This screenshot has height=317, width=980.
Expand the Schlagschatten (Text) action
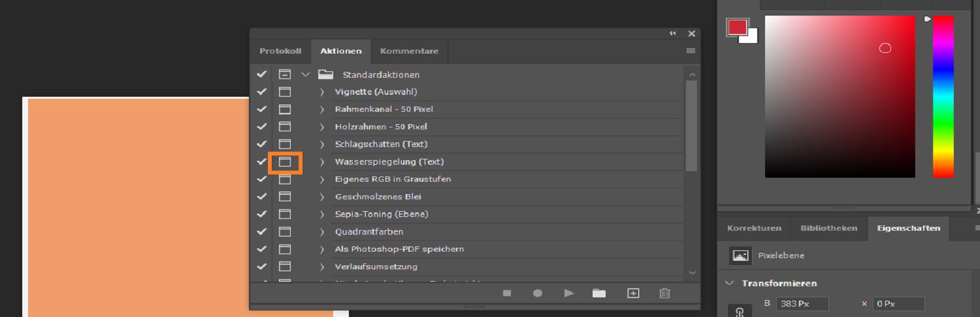[x=322, y=144]
